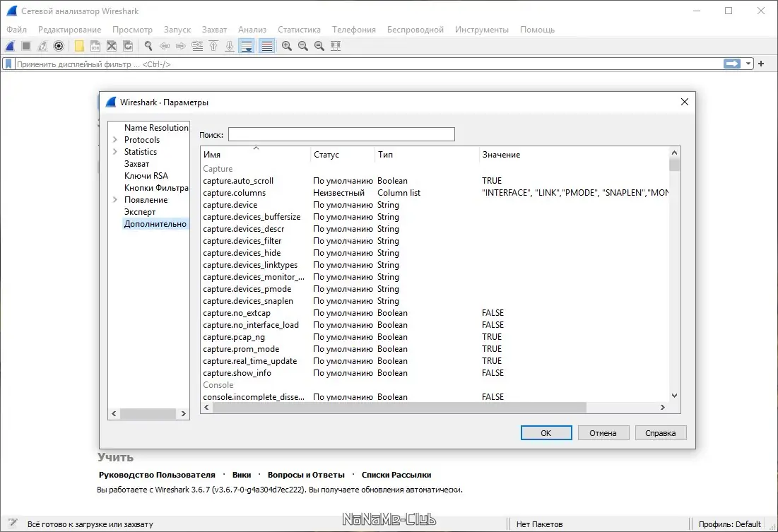This screenshot has width=778, height=532.
Task: Open capture options gear icon
Action: 59,46
